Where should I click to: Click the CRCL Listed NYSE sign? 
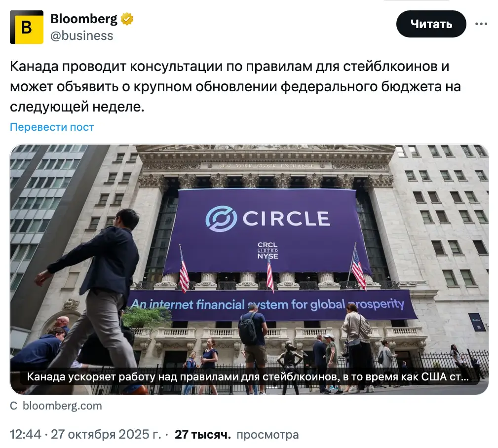click(x=268, y=251)
